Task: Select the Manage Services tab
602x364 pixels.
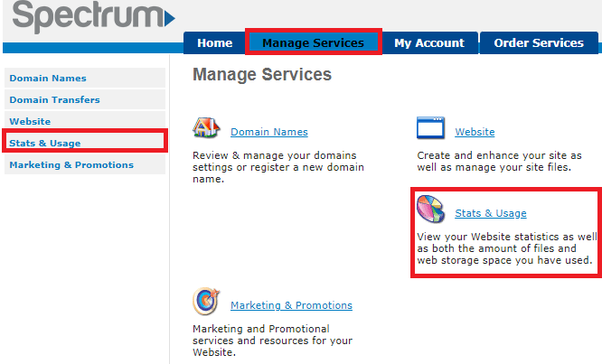Action: (313, 43)
